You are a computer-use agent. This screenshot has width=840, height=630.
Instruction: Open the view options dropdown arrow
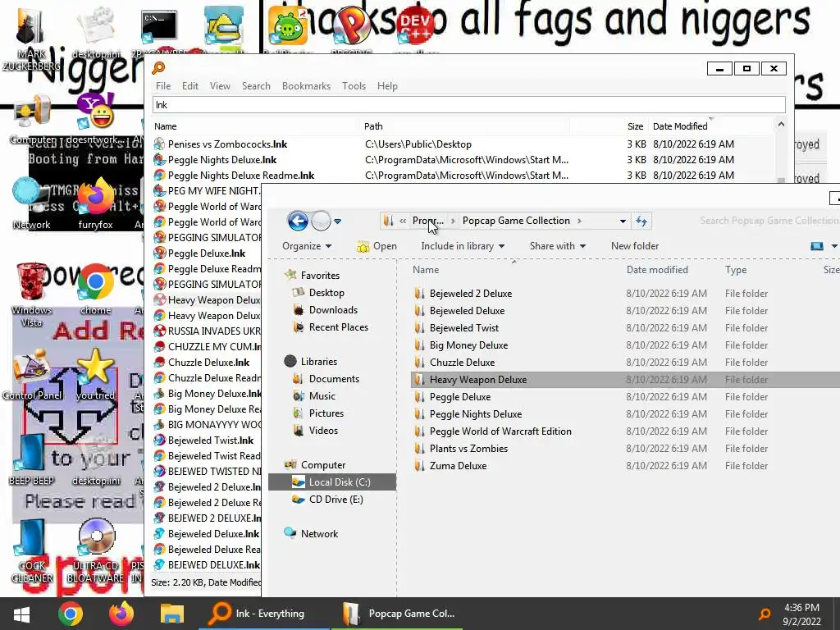[x=834, y=246]
